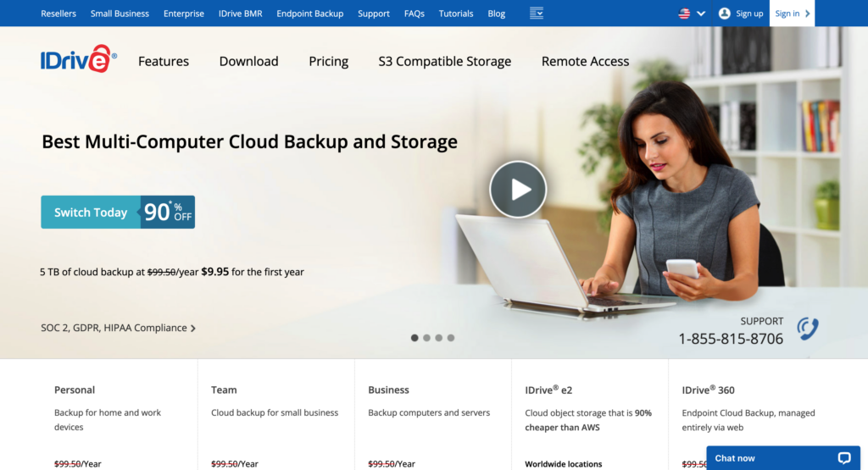The height and width of the screenshot is (470, 868).
Task: Open the Remote Access navigation item
Action: click(585, 61)
